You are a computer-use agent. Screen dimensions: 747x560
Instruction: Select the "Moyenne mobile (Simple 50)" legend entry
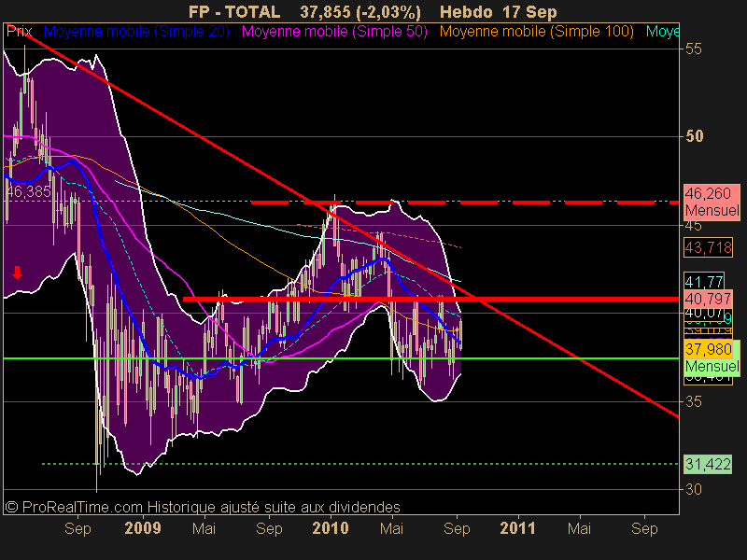click(x=334, y=32)
